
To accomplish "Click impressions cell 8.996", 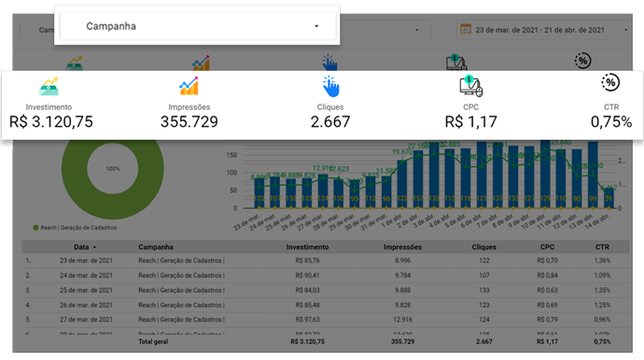I will [x=402, y=260].
